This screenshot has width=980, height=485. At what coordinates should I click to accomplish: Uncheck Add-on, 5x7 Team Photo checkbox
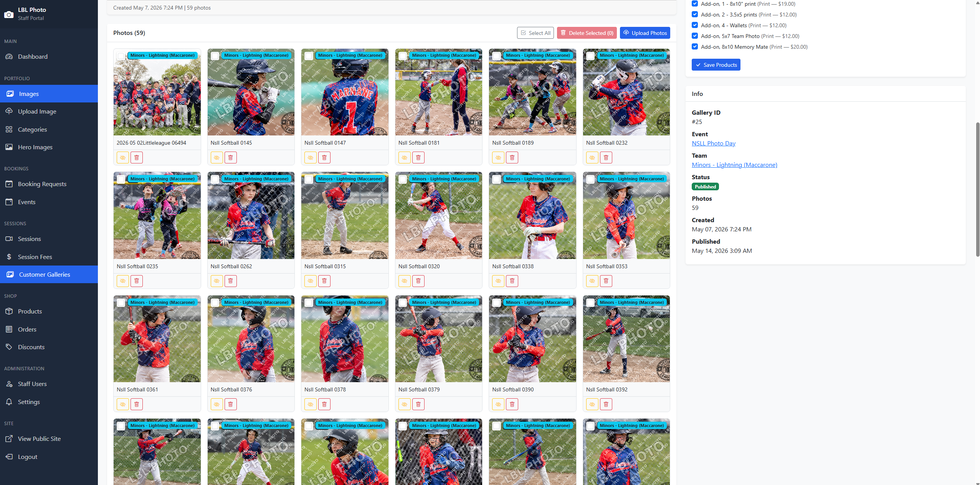[x=695, y=36]
